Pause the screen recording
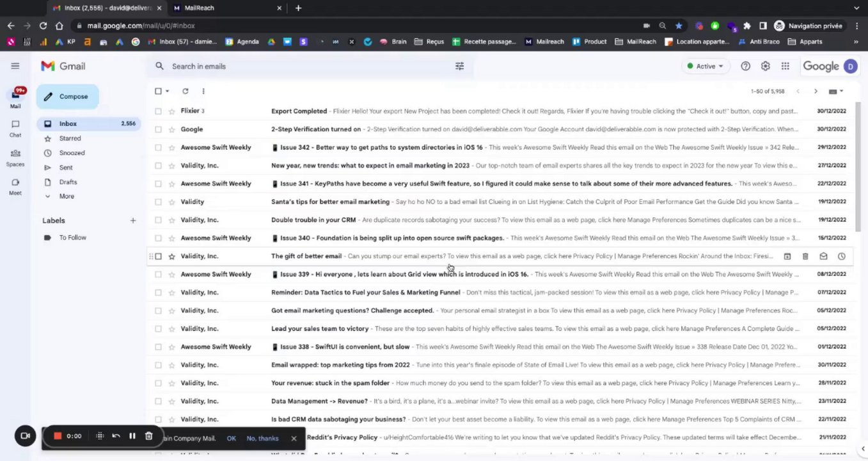Image resolution: width=868 pixels, height=461 pixels. 132,436
